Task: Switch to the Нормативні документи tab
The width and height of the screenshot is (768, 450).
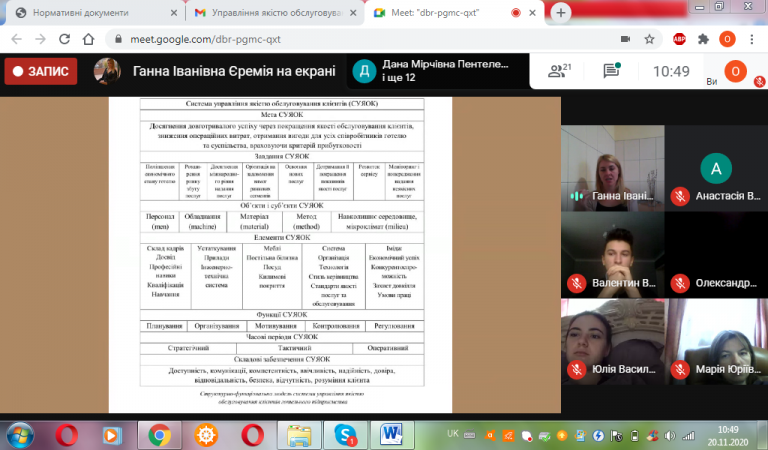Action: click(90, 13)
